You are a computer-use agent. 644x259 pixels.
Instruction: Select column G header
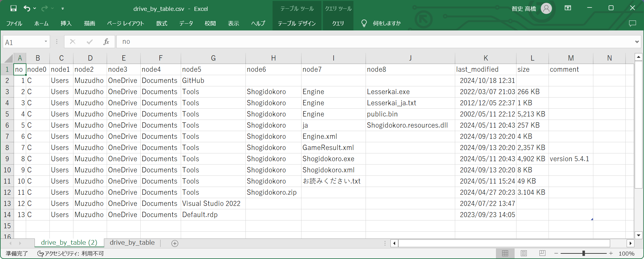click(x=213, y=58)
